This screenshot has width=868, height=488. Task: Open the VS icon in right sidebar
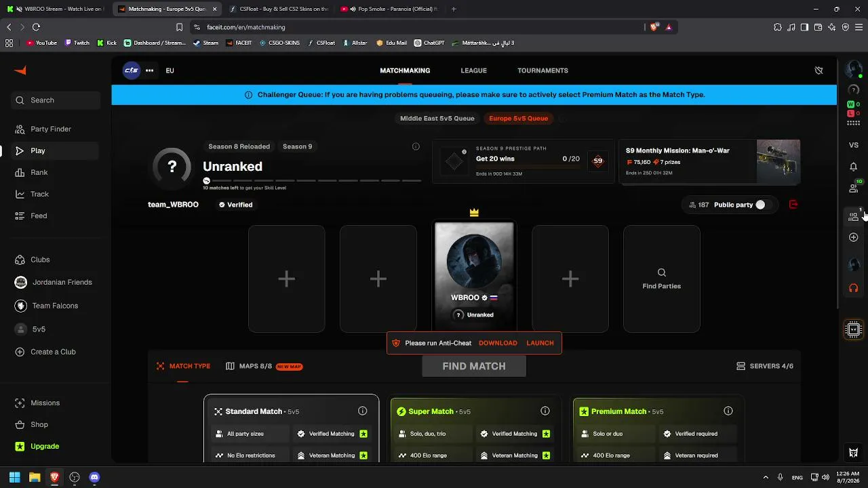854,145
